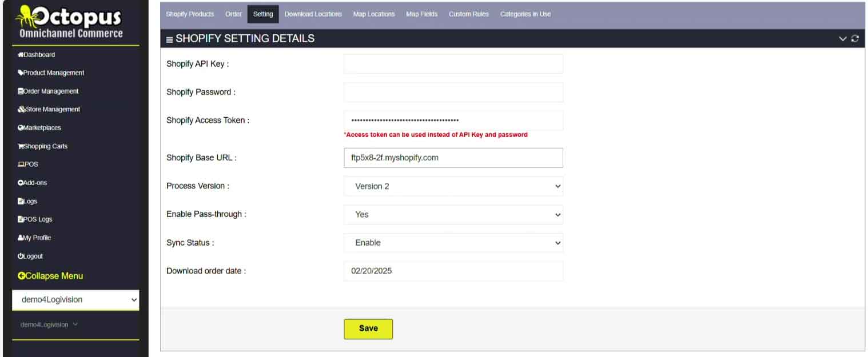Click the POS monitor icon
This screenshot has height=357, width=868.
point(21,165)
